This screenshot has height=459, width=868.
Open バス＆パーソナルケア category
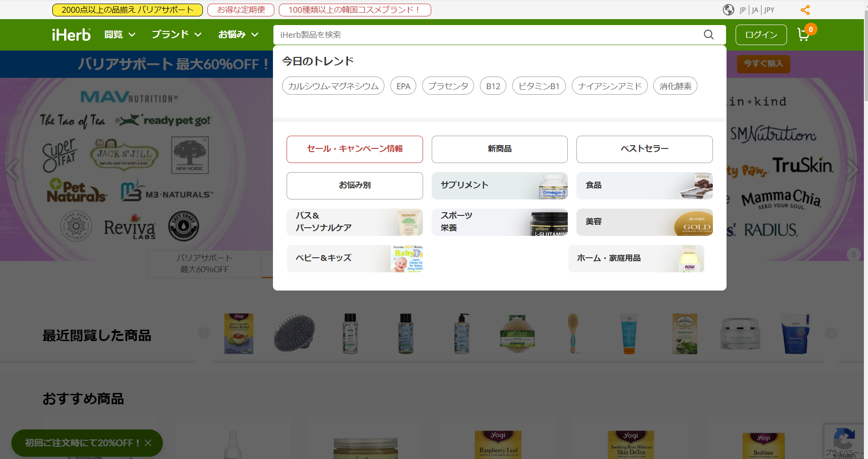pos(355,222)
